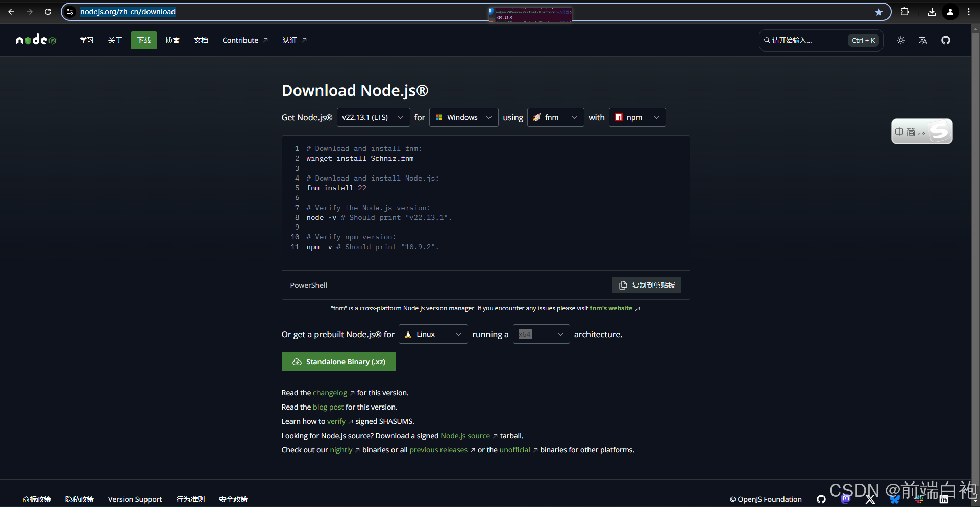Go back to the previous browser page
Image resolution: width=980 pixels, height=507 pixels.
point(11,12)
